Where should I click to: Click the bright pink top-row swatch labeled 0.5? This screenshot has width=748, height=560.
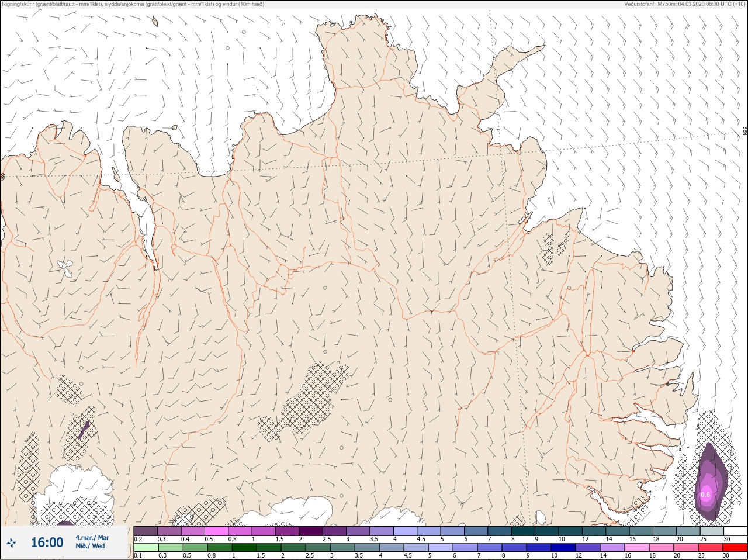pyautogui.click(x=216, y=531)
